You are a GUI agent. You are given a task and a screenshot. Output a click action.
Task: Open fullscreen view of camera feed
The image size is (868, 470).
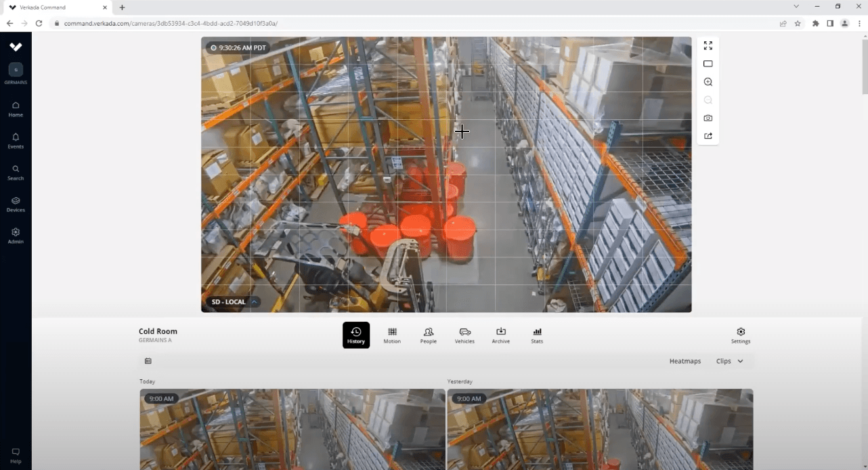tap(708, 45)
